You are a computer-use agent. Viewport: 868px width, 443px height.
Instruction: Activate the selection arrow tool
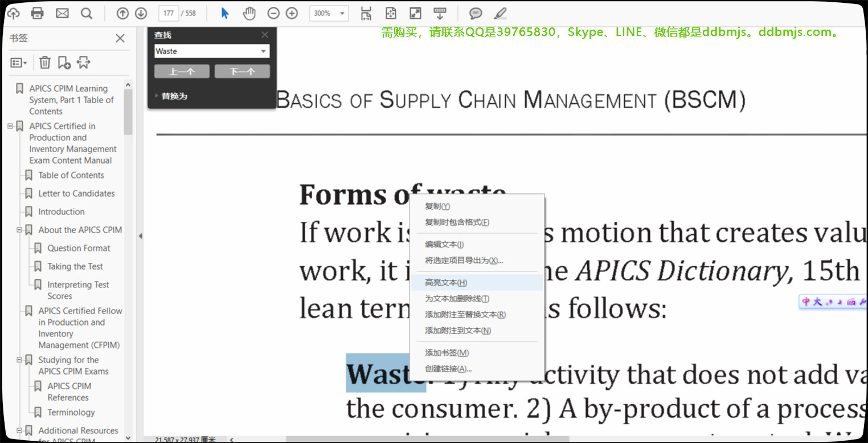pos(225,13)
